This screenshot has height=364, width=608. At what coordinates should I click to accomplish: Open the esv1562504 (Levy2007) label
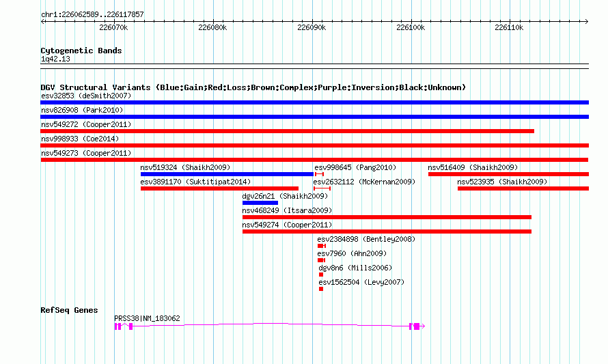pos(361,282)
